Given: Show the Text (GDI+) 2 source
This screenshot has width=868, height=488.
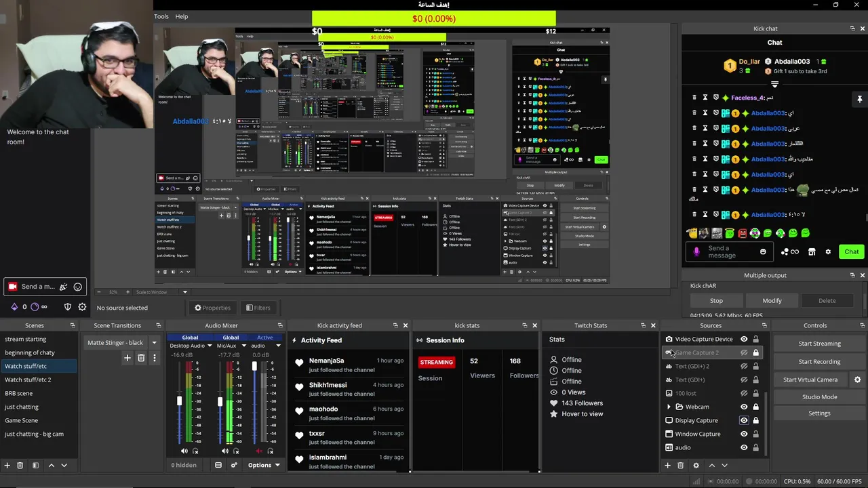Looking at the screenshot, I should click(x=744, y=366).
